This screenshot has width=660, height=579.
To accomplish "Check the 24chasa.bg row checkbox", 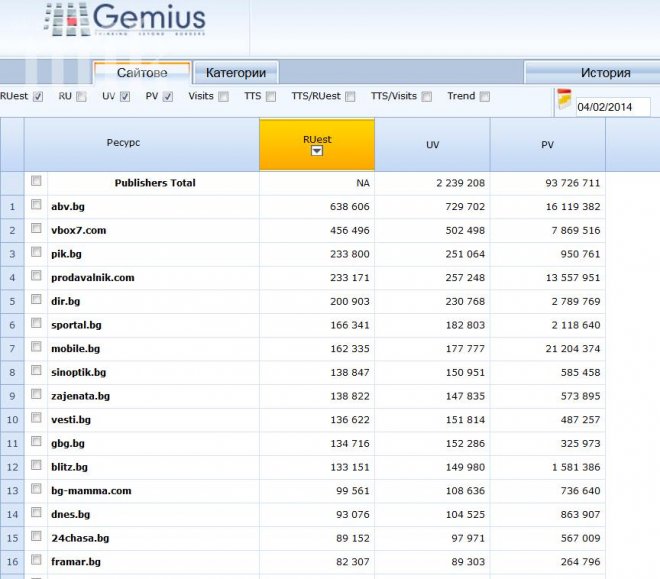I will tap(36, 536).
